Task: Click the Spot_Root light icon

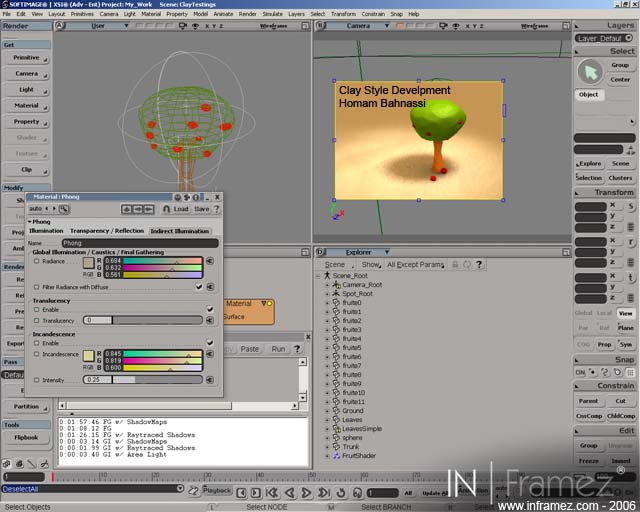Action: coord(335,293)
